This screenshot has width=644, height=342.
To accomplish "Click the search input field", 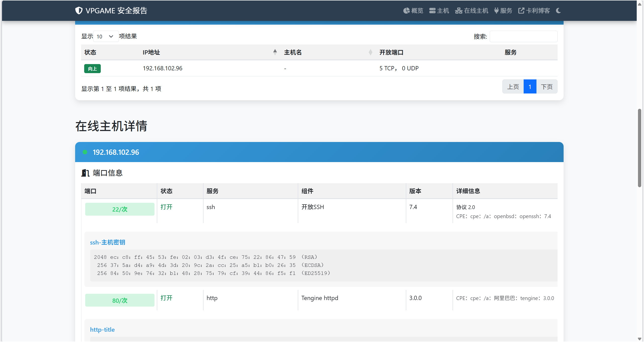I will [x=523, y=36].
